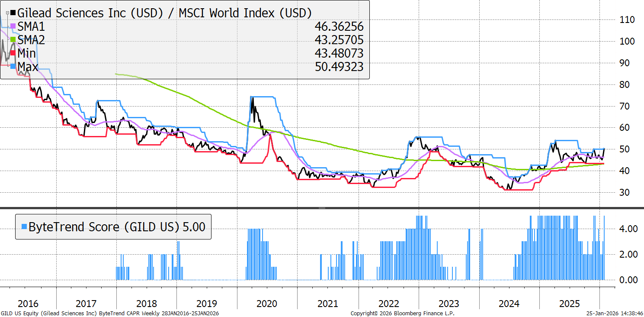Click the panel divider handle between charts

click(321, 208)
